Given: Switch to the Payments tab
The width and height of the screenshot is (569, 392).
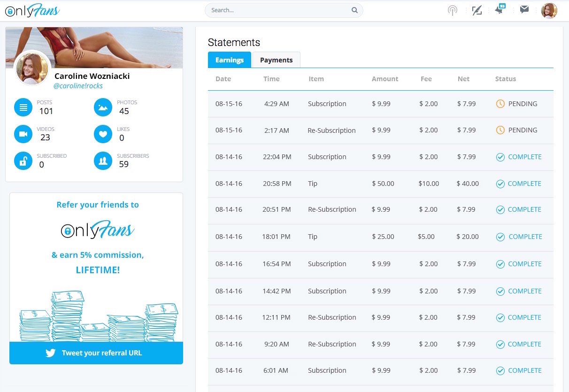Looking at the screenshot, I should [277, 60].
